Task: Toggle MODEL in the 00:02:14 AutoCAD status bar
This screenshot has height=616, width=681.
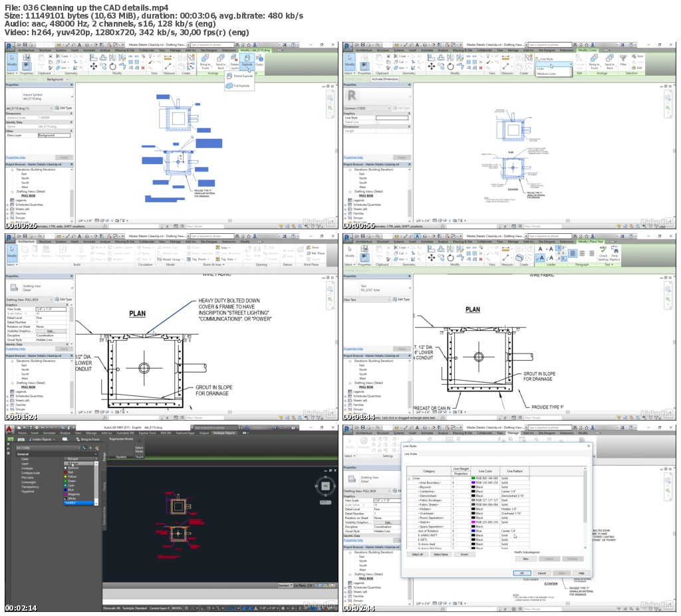Action: coord(177,608)
